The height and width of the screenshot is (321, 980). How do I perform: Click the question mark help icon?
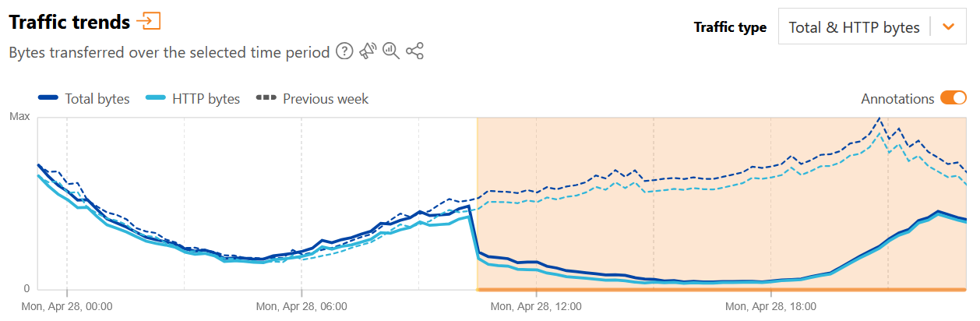tap(344, 52)
